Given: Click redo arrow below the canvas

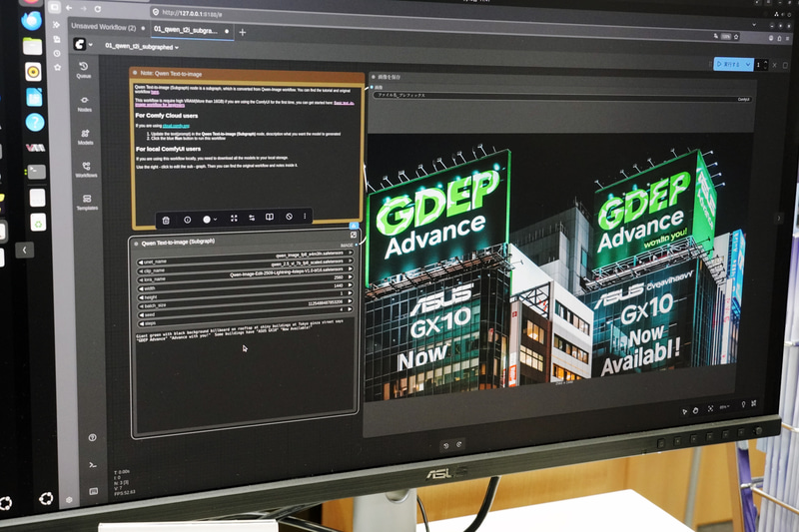Looking at the screenshot, I should tap(459, 444).
